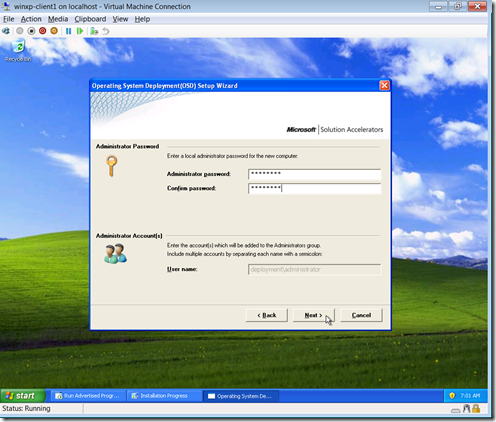
Task: Click the 7:01 AM system clock
Action: 470,396
